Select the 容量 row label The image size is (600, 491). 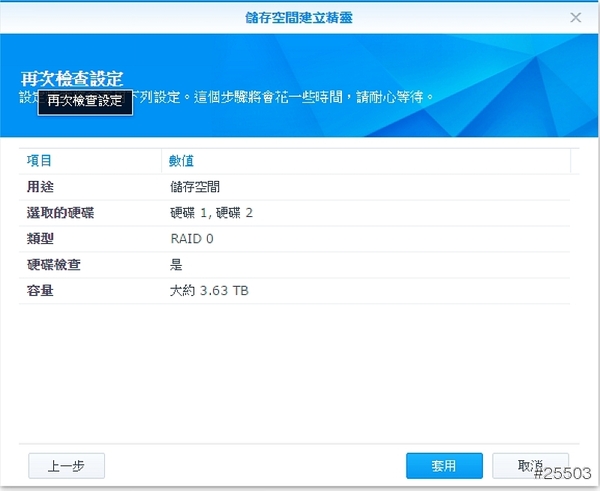point(40,291)
